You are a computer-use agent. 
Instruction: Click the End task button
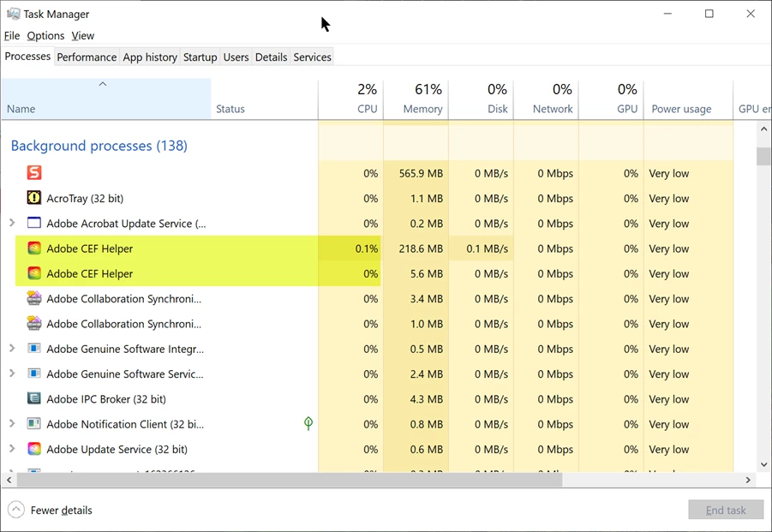(x=726, y=510)
